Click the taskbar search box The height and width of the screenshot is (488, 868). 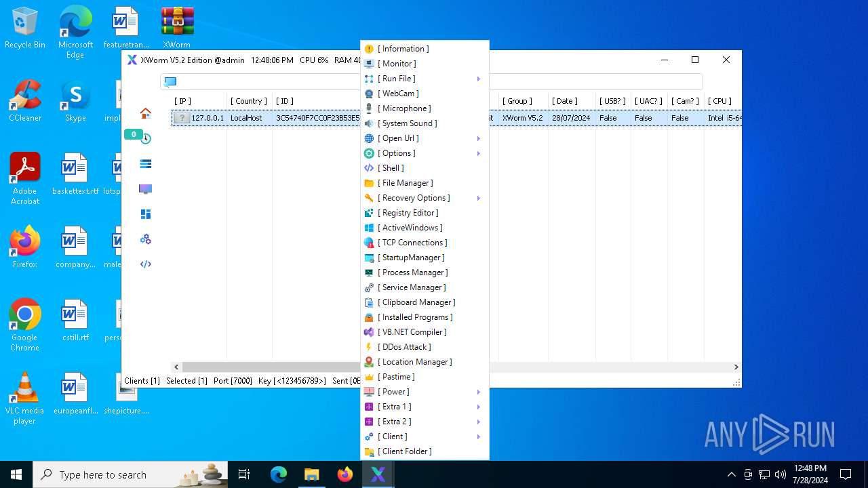click(x=131, y=474)
